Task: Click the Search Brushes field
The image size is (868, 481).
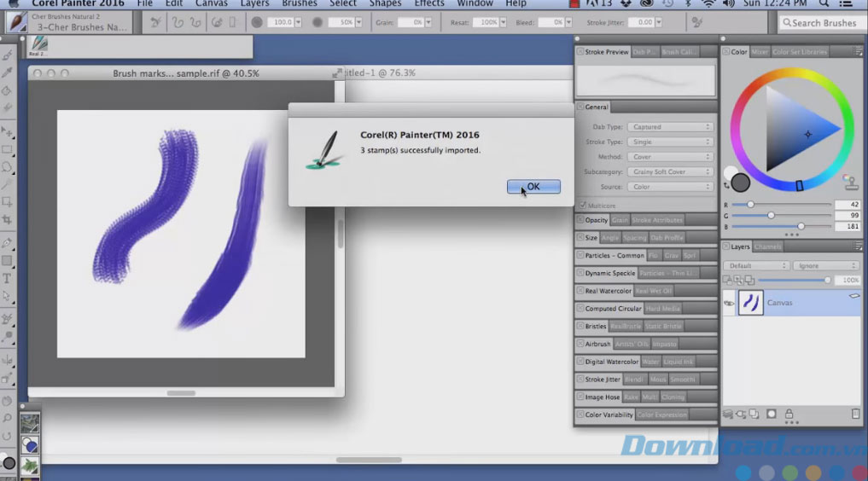Action: 822,23
